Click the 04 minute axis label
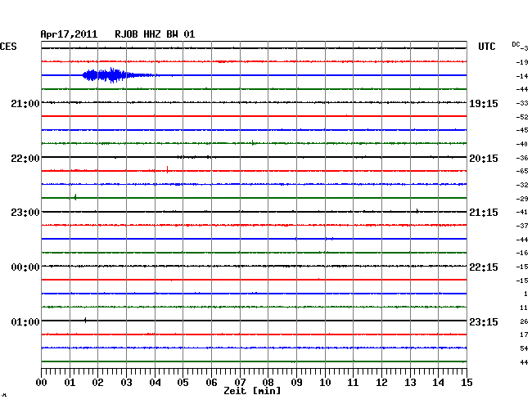 (x=155, y=382)
